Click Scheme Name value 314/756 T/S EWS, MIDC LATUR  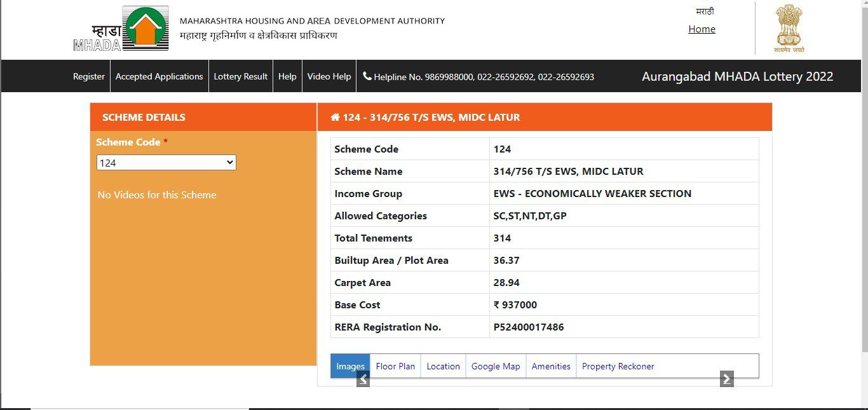[x=568, y=172]
